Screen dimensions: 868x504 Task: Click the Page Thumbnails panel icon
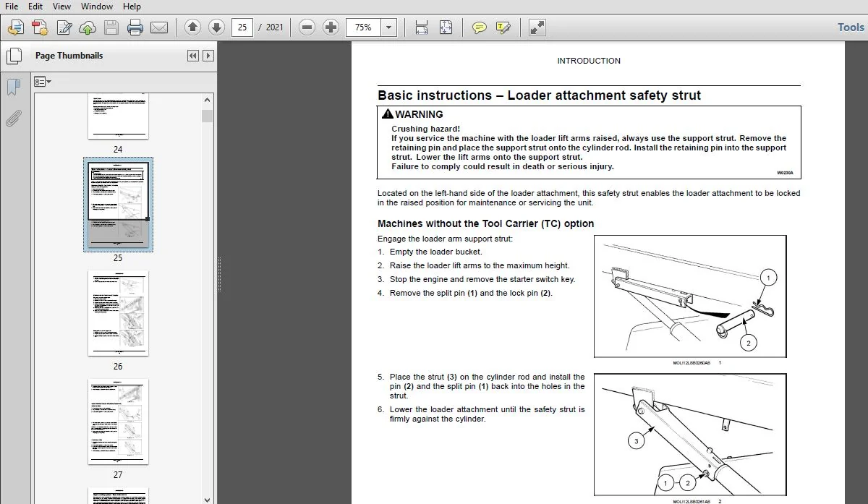coord(13,56)
